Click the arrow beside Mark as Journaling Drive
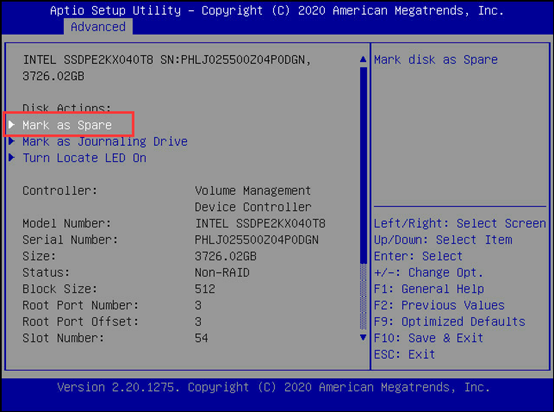The image size is (554, 412). [x=12, y=141]
